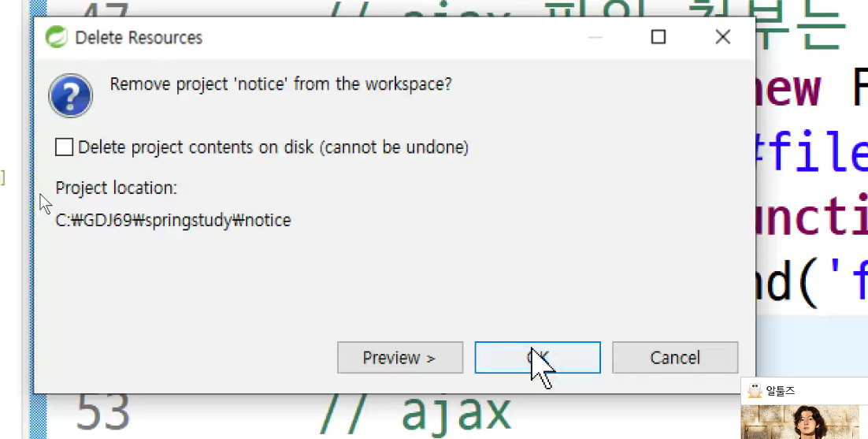Click the greyed-out minimize button
Viewport: 868px width, 439px height.
pos(595,37)
